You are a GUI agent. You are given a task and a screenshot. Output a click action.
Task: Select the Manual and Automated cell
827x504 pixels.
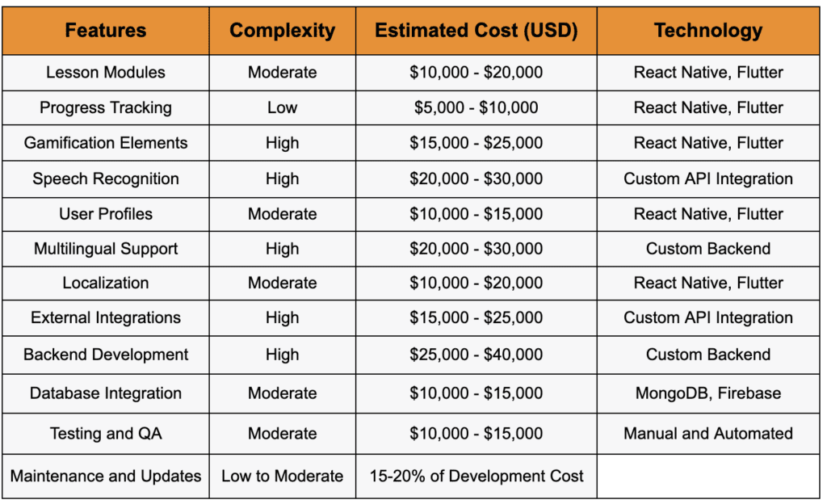(708, 434)
